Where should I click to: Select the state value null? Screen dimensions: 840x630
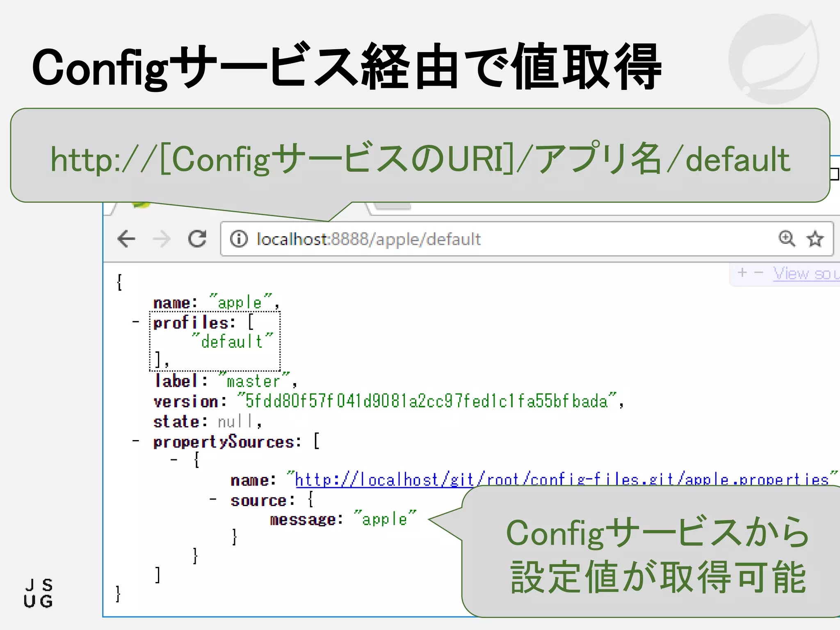click(235, 422)
